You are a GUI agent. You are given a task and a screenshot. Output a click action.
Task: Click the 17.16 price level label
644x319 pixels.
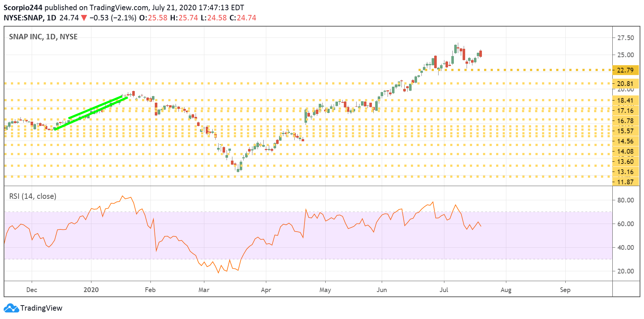(625, 110)
